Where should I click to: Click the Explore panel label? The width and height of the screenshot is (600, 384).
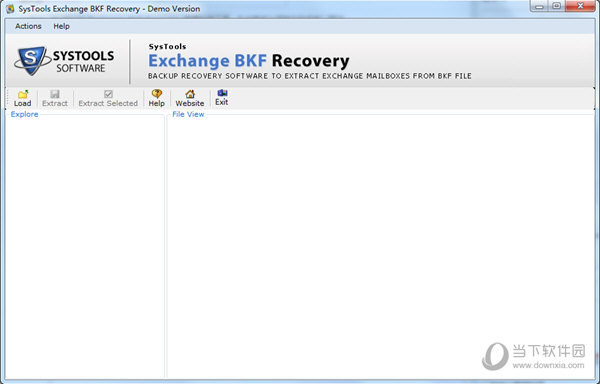(x=24, y=114)
